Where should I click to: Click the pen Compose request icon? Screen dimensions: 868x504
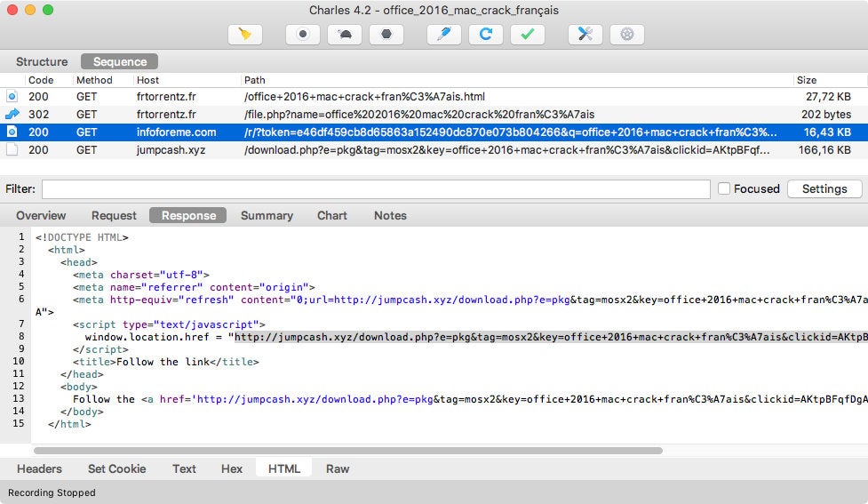click(x=444, y=35)
